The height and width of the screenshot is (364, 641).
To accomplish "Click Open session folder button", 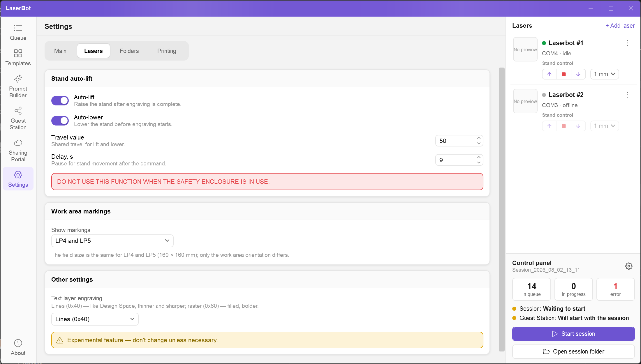I will click(x=573, y=352).
